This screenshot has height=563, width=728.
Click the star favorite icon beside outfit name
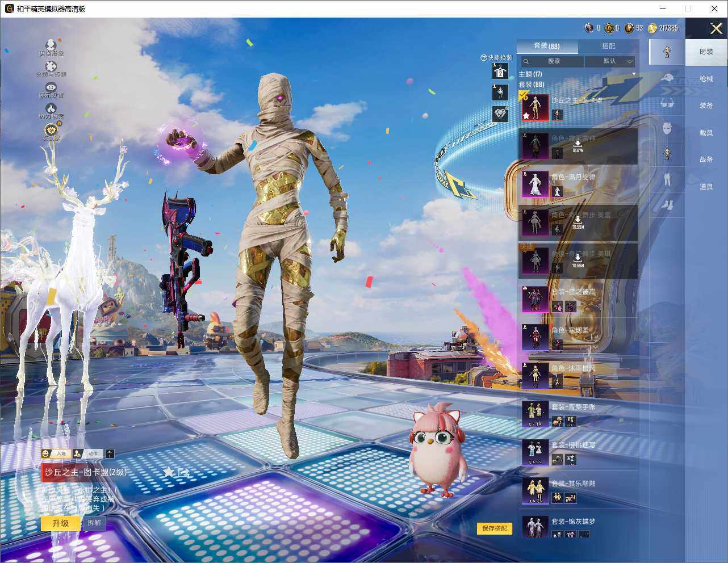(x=168, y=472)
